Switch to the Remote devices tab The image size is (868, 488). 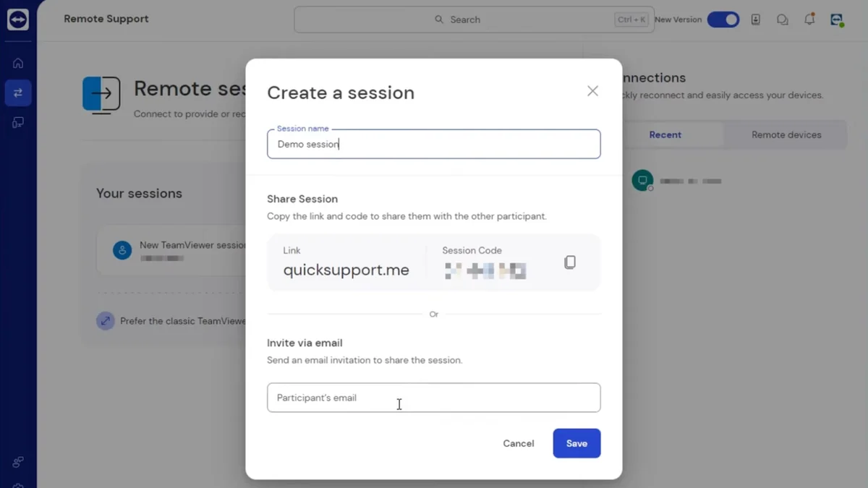point(786,134)
